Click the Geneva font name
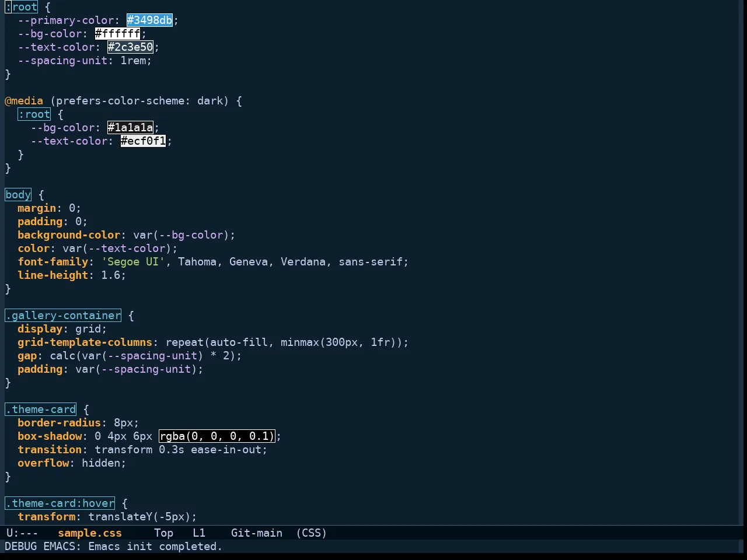Screen dimensions: 747x560 point(249,262)
